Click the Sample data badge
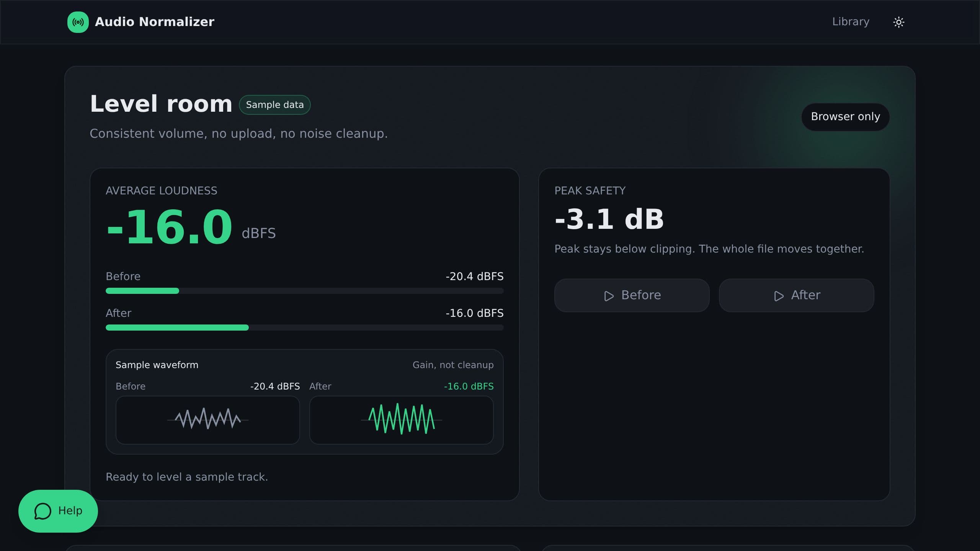The height and width of the screenshot is (551, 980). [274, 105]
